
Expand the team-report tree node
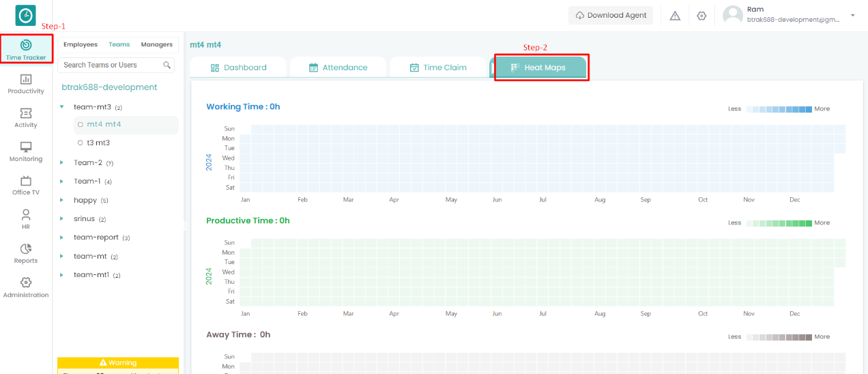62,238
